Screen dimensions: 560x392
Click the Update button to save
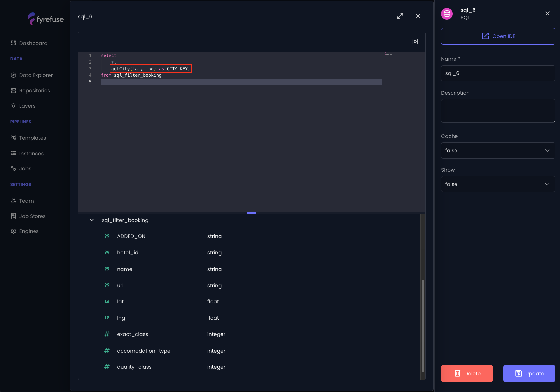pyautogui.click(x=529, y=373)
